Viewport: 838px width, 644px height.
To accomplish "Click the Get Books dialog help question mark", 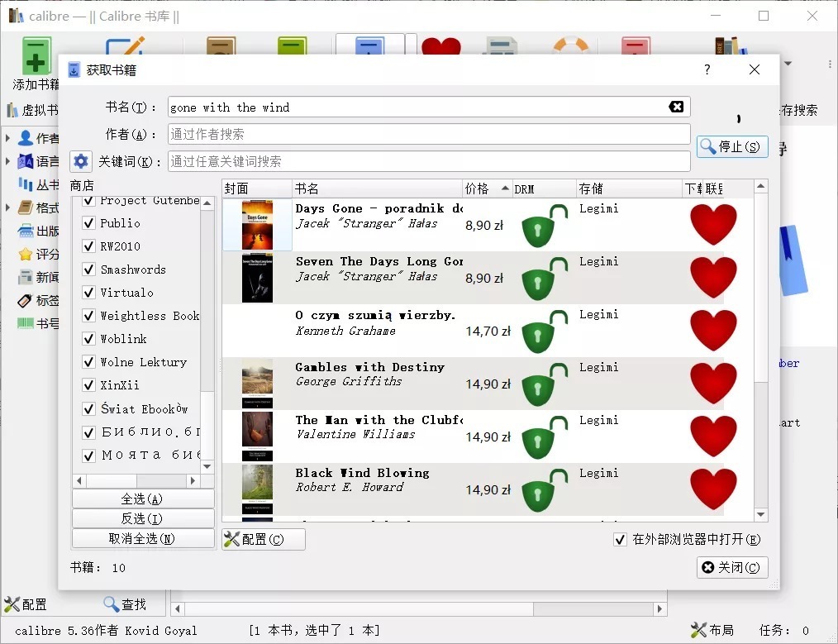I will (x=707, y=69).
